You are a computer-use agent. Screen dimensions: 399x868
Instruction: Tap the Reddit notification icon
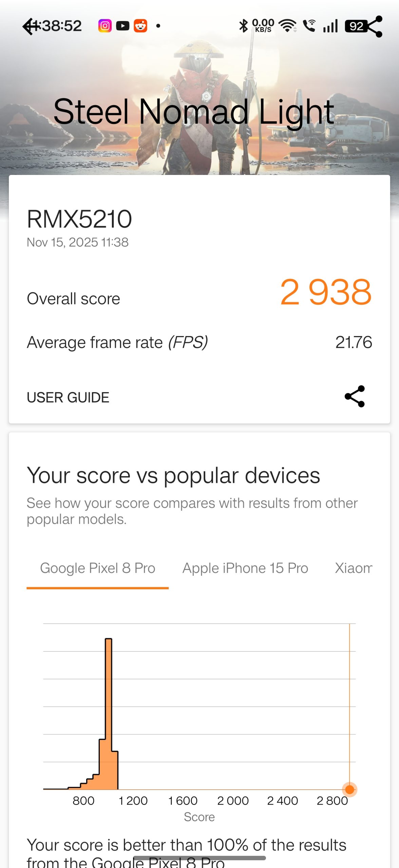tap(140, 26)
